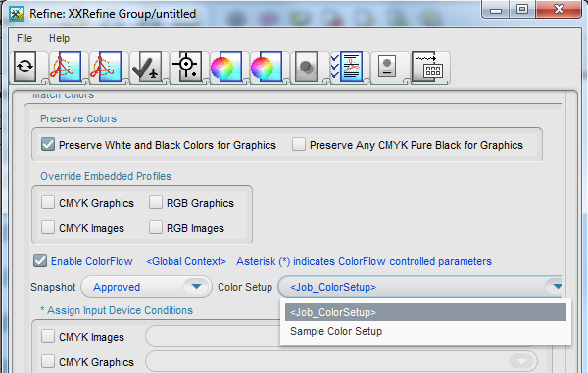Click the grid imposition output icon
This screenshot has width=588, height=373.
pyautogui.click(x=428, y=67)
